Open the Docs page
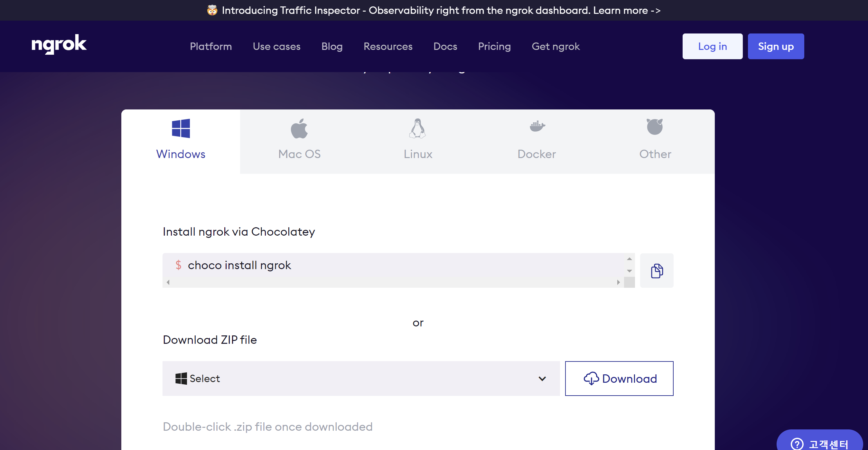Image resolution: width=868 pixels, height=450 pixels. [445, 47]
